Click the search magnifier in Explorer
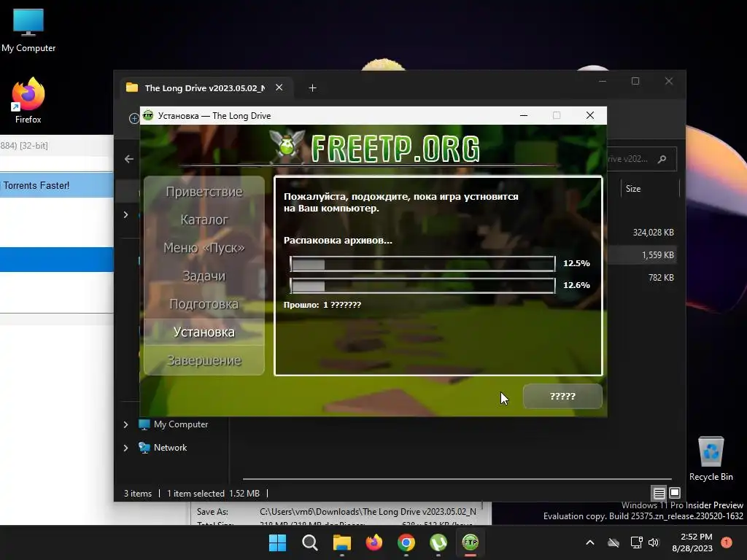 [662, 159]
